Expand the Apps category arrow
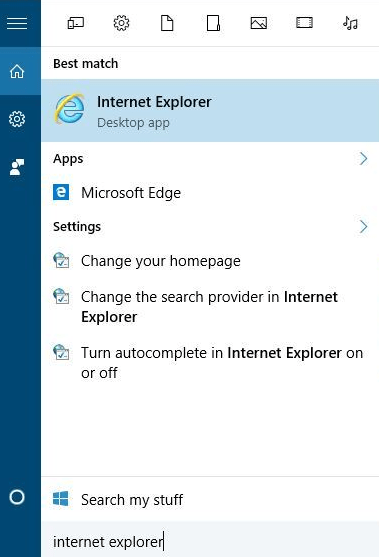The image size is (379, 557). 363,158
